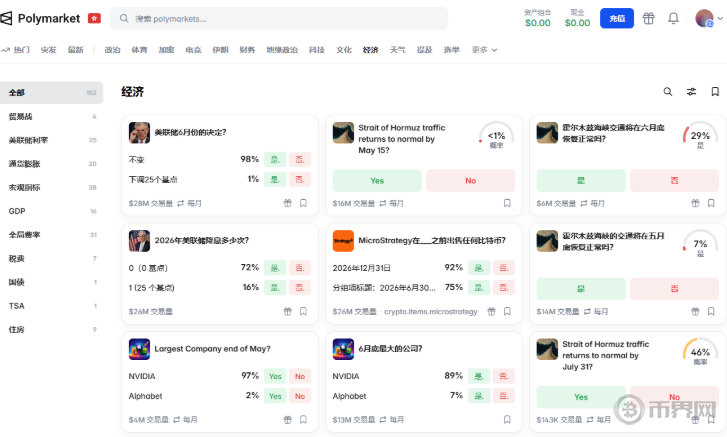Click Yes on Hormuz July 31 market
The width and height of the screenshot is (727, 437).
581,397
